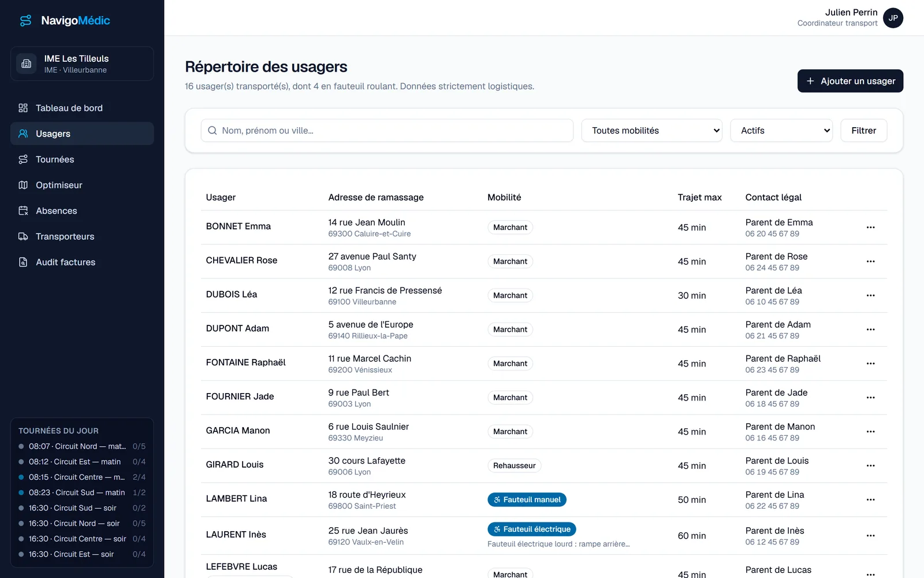Click the Audit factures document icon
This screenshot has height=578, width=924.
click(x=23, y=262)
